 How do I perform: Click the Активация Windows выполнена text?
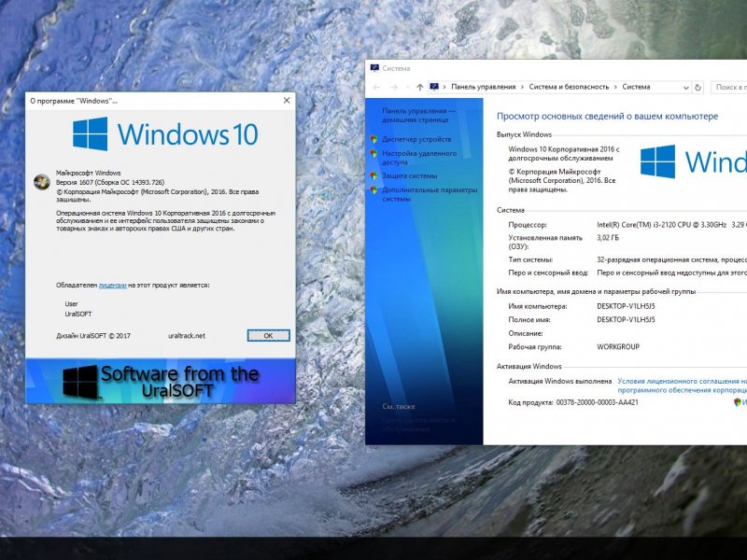pos(559,381)
